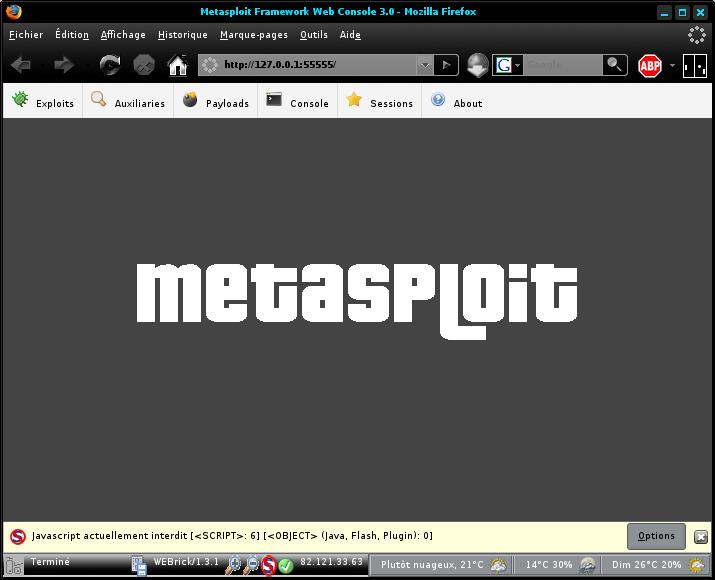The image size is (715, 580).
Task: Click the NoScript Options button
Action: pos(656,536)
